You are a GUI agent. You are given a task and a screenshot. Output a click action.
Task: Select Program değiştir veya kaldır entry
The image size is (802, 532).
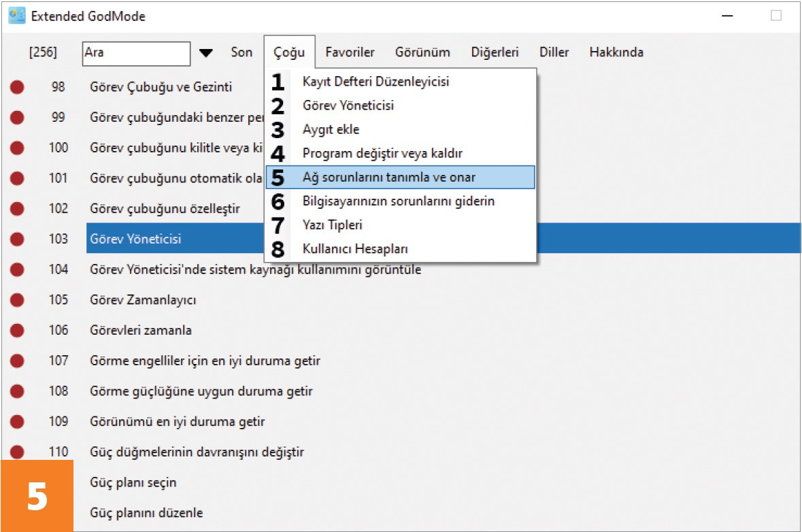pyautogui.click(x=401, y=154)
